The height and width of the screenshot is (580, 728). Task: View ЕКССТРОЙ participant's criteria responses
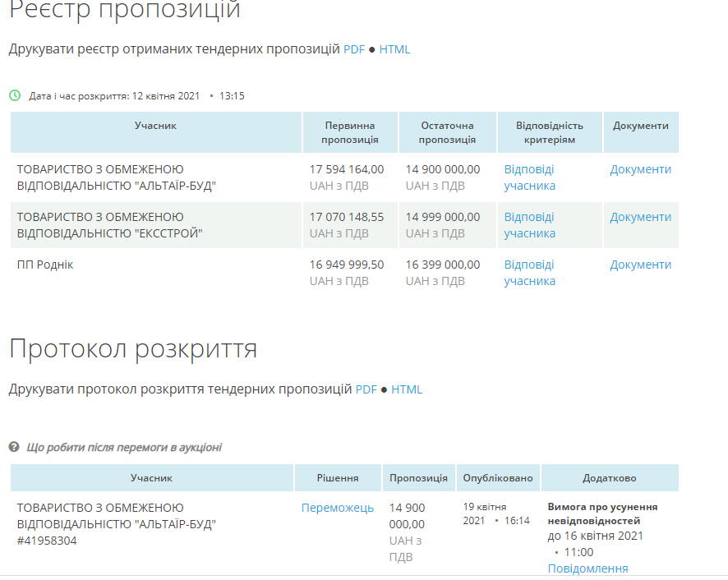tap(529, 225)
